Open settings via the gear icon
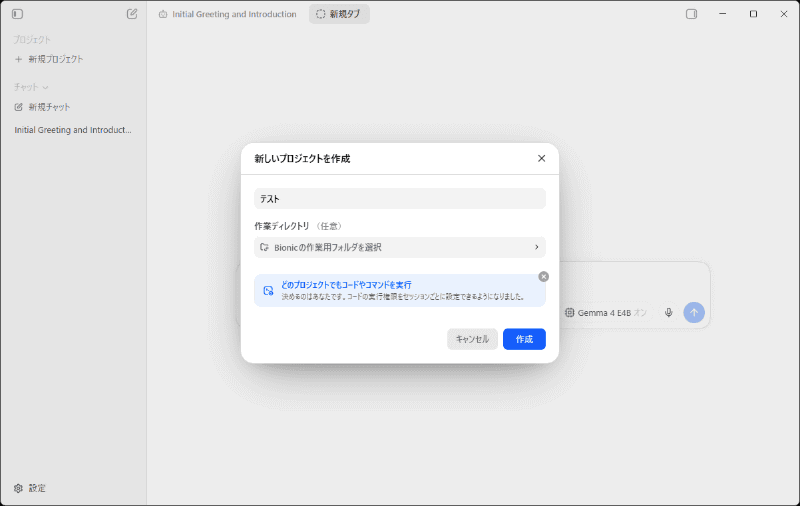 point(18,488)
